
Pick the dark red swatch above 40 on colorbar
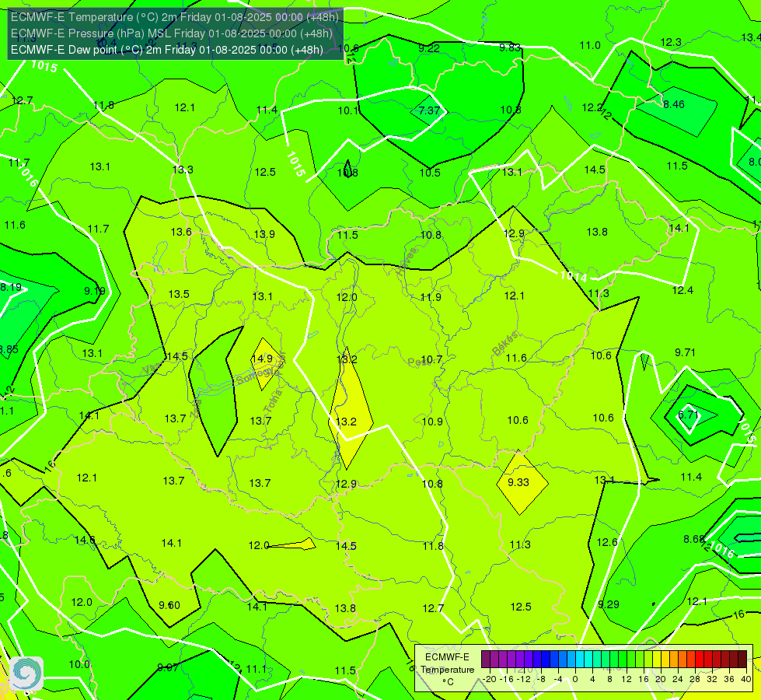[742, 660]
